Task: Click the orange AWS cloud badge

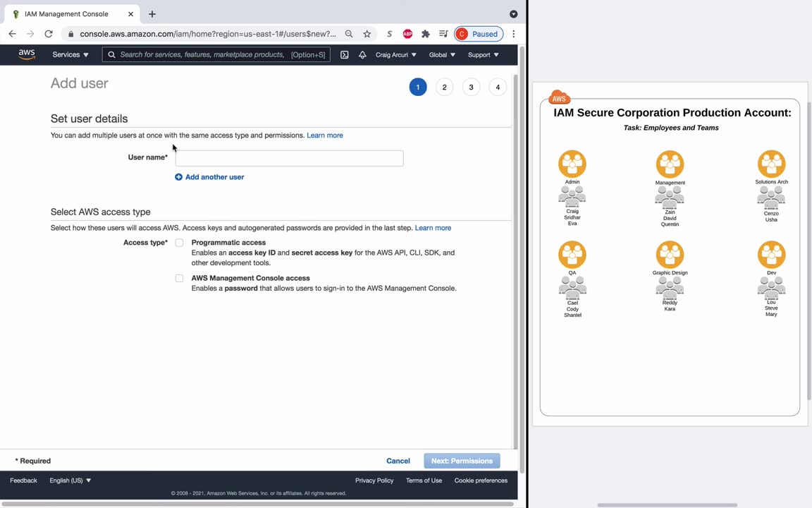Action: point(559,97)
